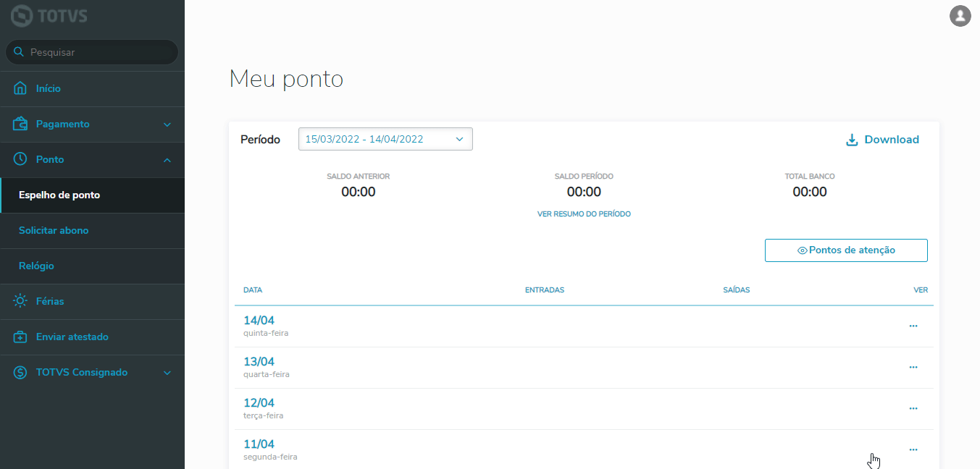Click the quarta-feira weekday label
This screenshot has height=469, width=980.
[267, 374]
